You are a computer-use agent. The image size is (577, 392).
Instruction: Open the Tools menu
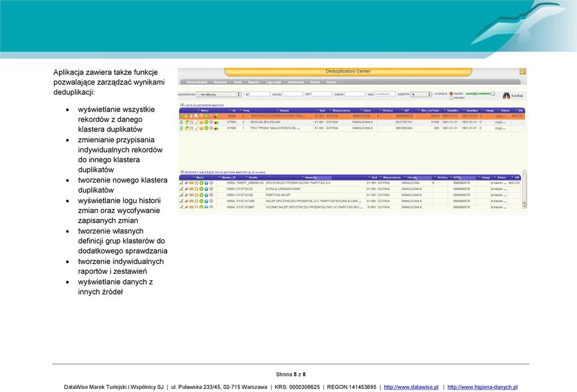[x=238, y=82]
